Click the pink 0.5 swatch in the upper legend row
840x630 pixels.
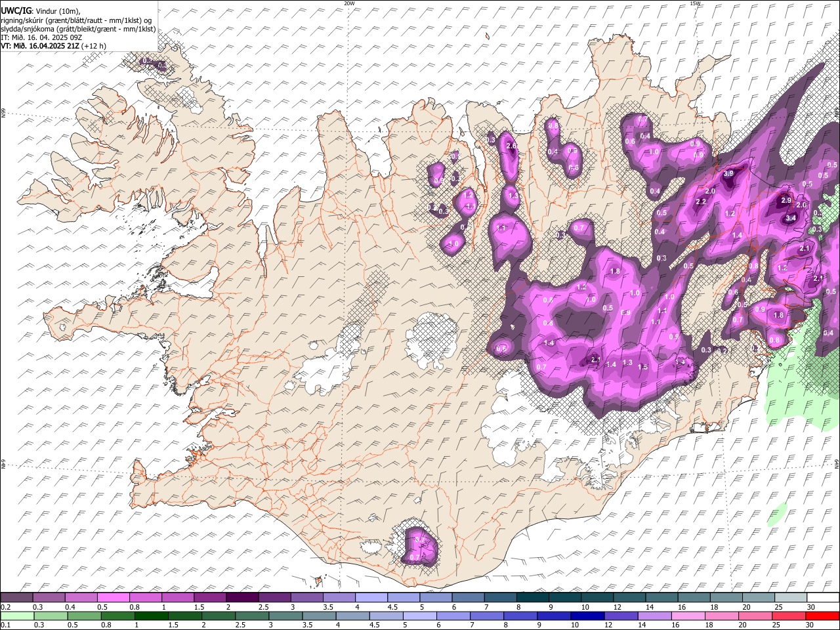(113, 597)
